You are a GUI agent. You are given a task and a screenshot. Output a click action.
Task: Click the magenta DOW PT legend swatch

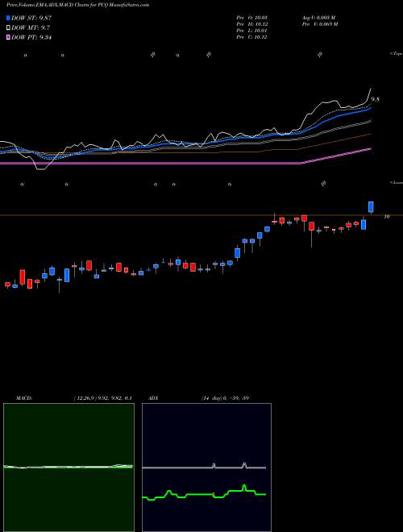pyautogui.click(x=9, y=38)
